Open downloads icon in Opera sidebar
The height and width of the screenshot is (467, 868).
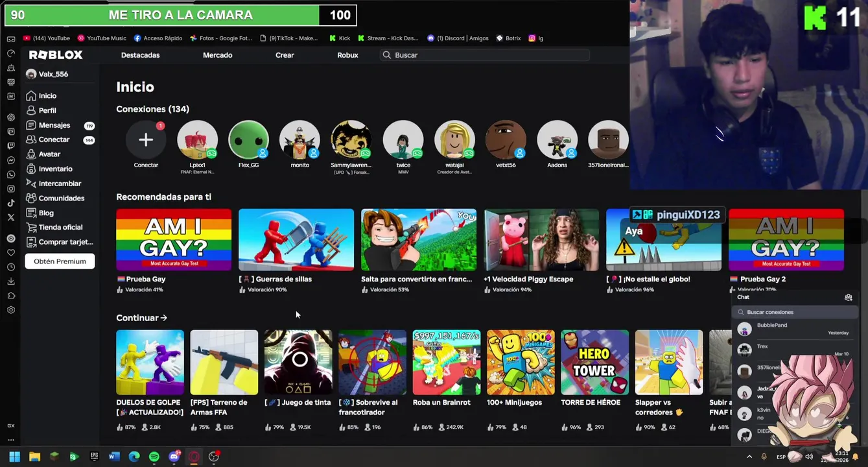pos(11,280)
